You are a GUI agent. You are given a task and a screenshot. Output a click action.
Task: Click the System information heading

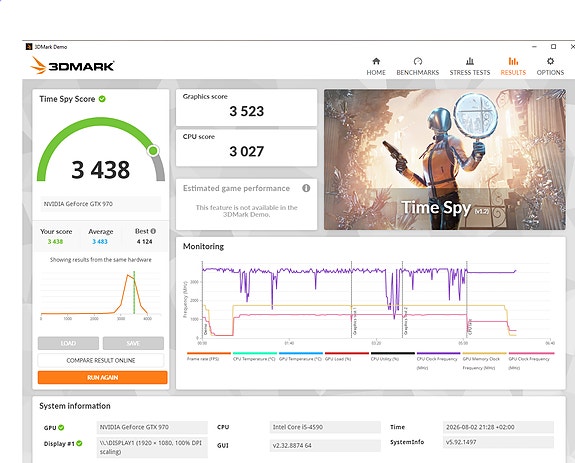tap(75, 406)
